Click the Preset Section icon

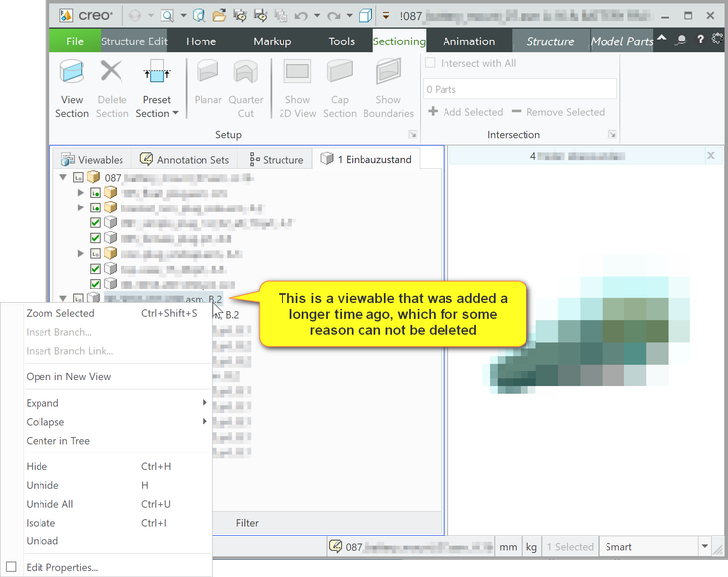pyautogui.click(x=157, y=71)
